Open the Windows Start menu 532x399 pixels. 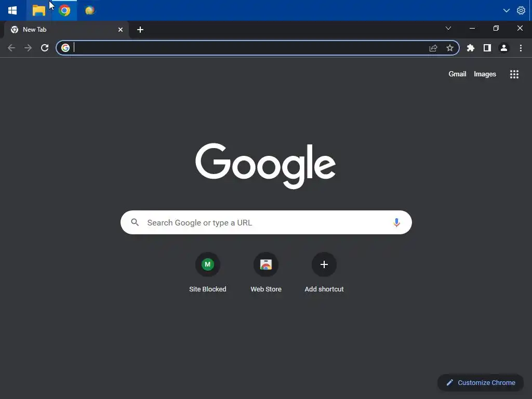click(12, 10)
